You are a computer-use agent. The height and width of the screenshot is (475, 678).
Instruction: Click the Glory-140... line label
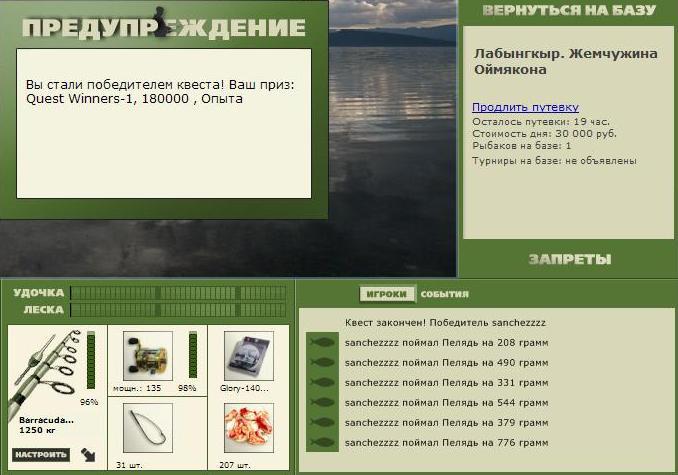(x=244, y=388)
